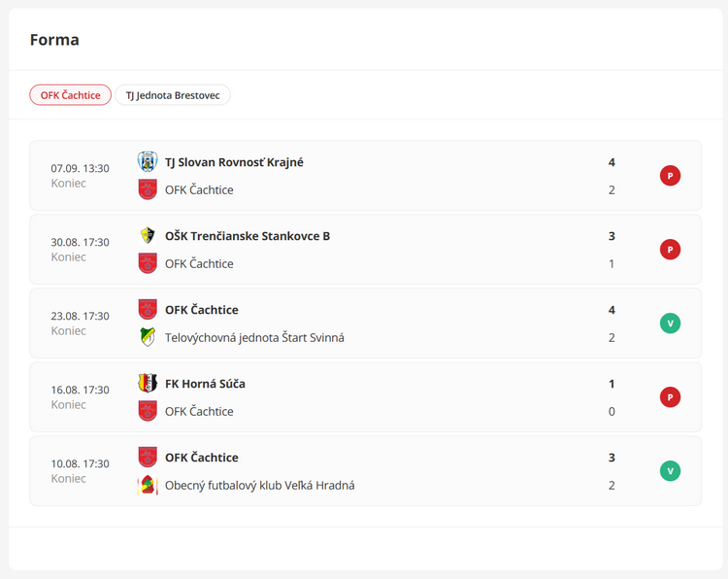Click FK Horná Súča club crest
The width and height of the screenshot is (728, 579).
148,383
